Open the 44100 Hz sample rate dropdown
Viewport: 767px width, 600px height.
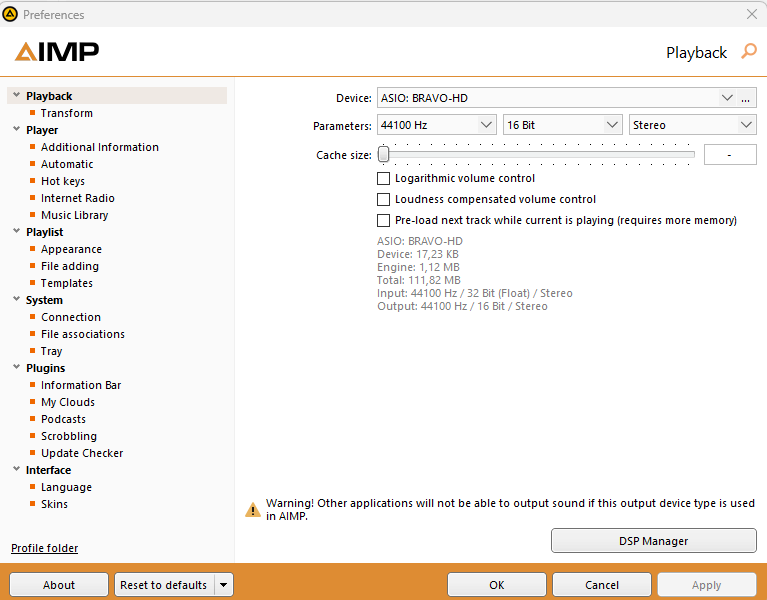(x=437, y=125)
